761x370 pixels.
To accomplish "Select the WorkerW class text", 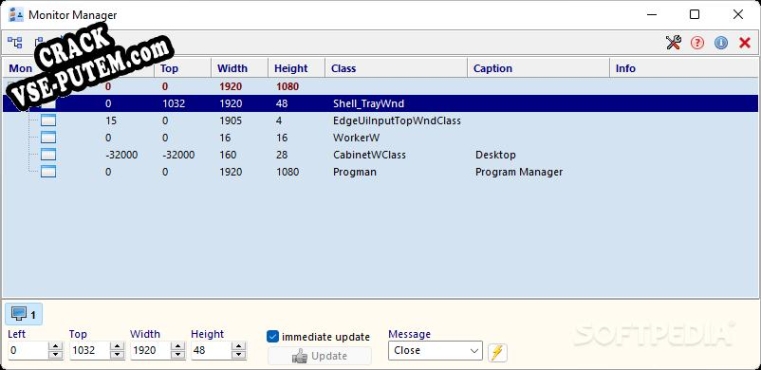I will (x=356, y=137).
